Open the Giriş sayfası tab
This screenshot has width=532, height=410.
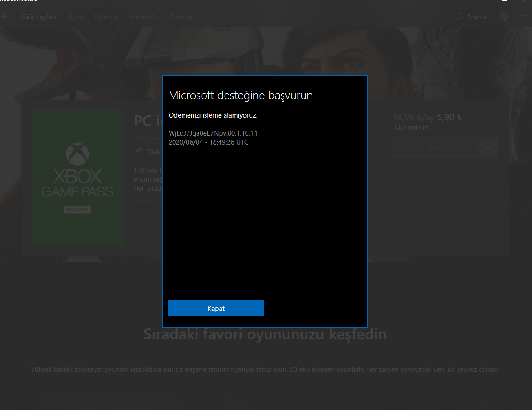[x=39, y=17]
